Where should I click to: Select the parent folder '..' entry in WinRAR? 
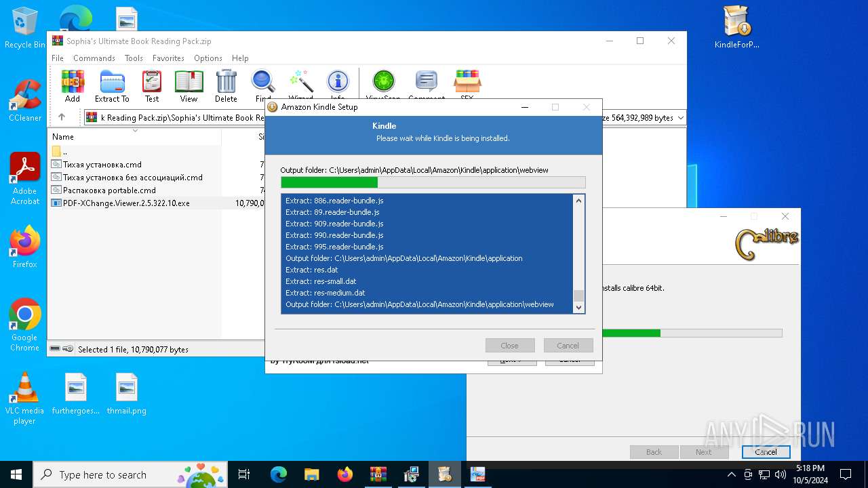tap(64, 151)
